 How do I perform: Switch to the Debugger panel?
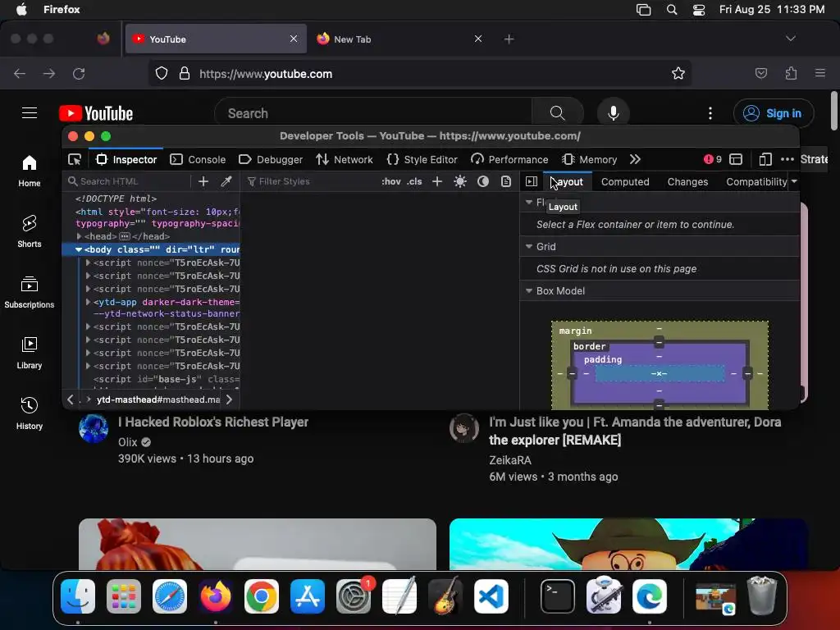271,160
